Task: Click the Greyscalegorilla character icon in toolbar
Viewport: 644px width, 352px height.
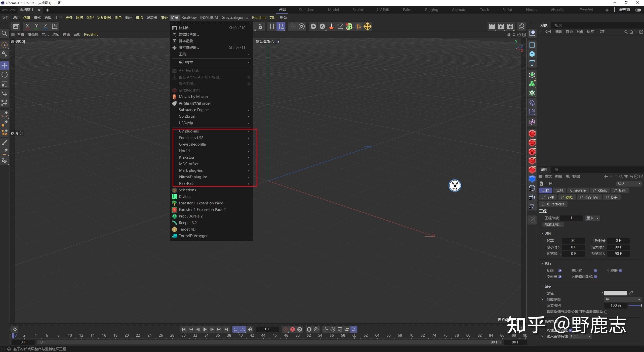Action: (349, 26)
